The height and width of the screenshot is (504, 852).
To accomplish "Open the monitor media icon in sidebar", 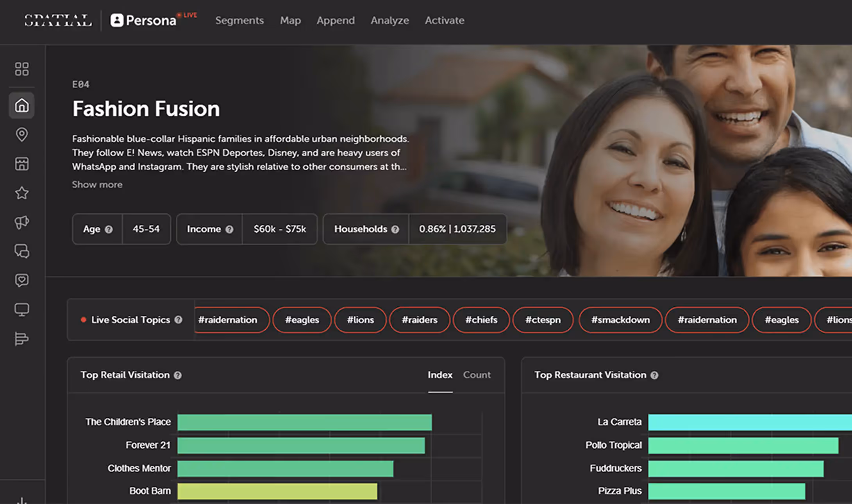I will coord(22,310).
